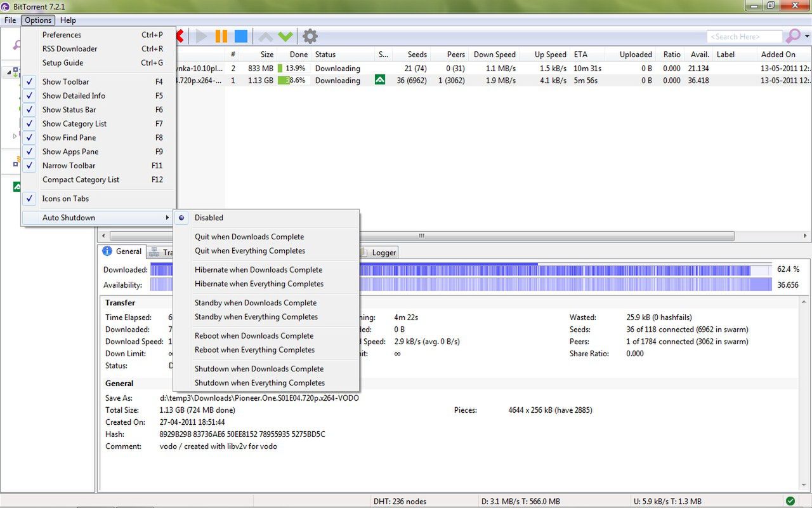Image resolution: width=812 pixels, height=508 pixels.
Task: Open the Help menu
Action: point(68,20)
